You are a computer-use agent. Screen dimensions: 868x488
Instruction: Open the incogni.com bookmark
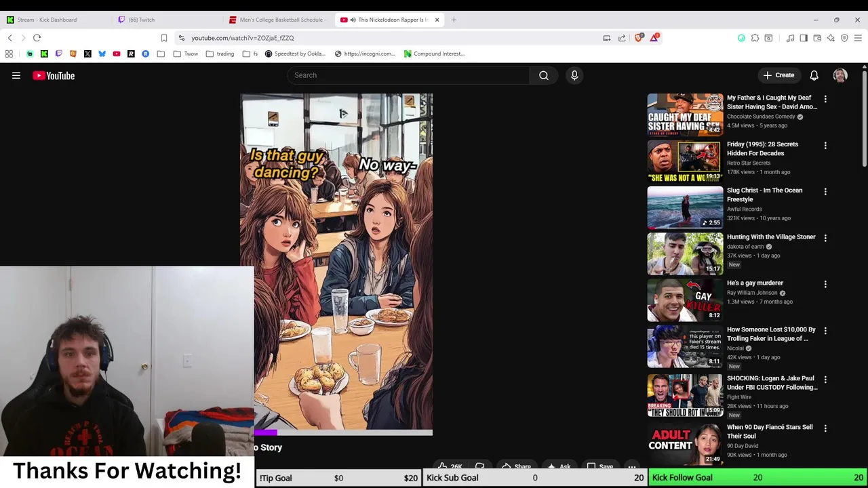point(365,54)
